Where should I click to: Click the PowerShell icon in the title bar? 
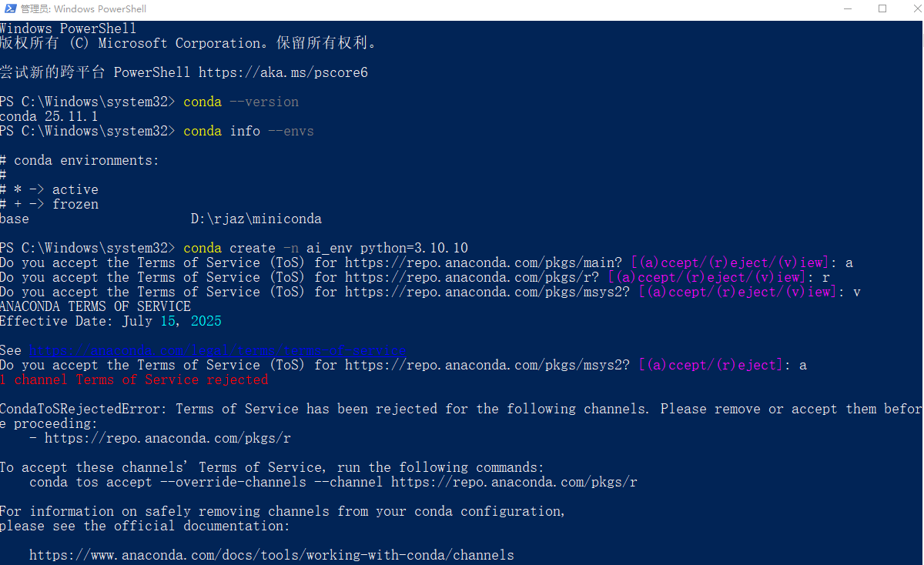click(8, 9)
